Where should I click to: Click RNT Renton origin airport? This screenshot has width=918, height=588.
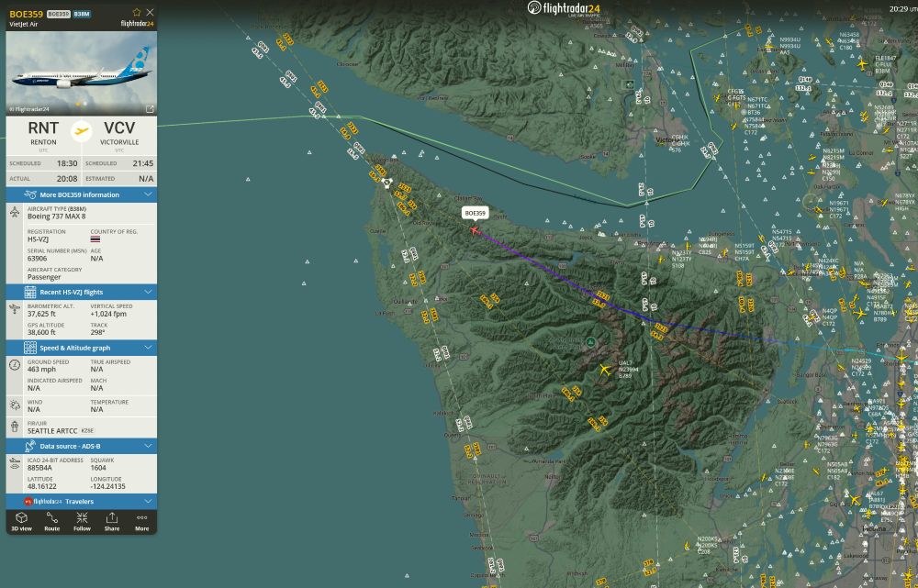pos(43,133)
